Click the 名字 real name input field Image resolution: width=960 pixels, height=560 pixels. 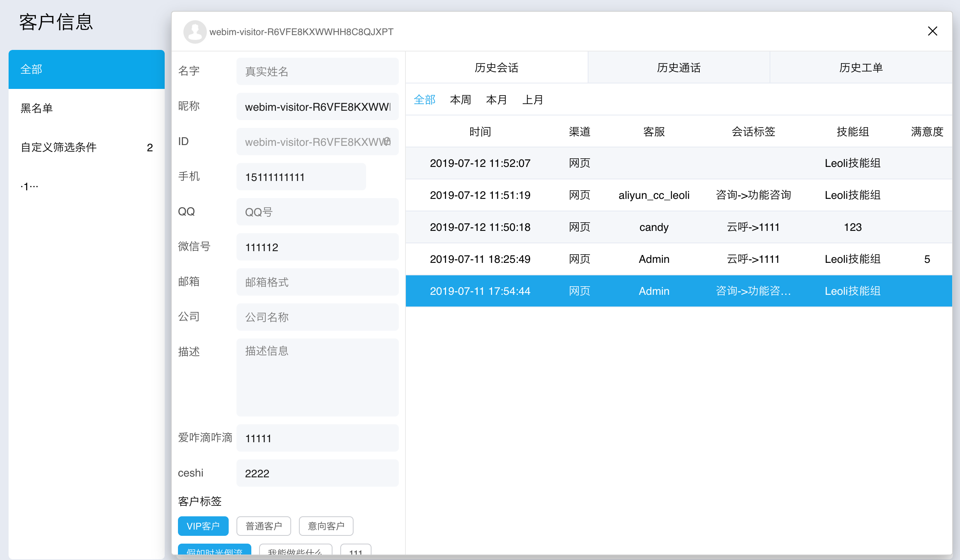(x=317, y=71)
